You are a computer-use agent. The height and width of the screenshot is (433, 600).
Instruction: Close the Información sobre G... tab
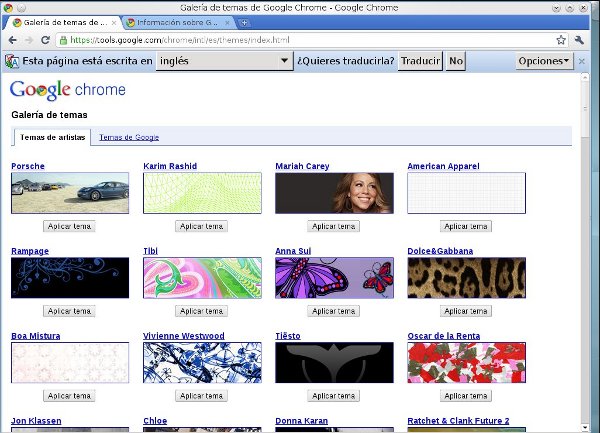pos(228,23)
